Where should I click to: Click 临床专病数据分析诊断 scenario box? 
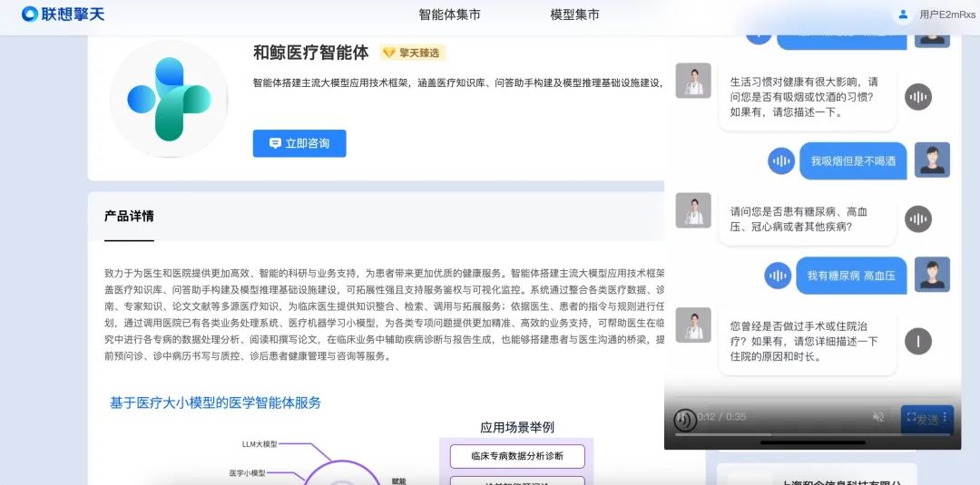point(517,456)
